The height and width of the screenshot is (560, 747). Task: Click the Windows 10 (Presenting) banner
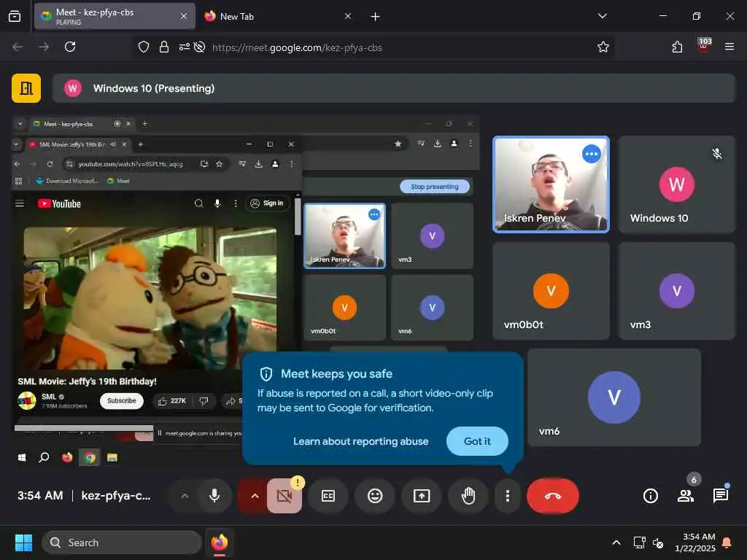click(393, 88)
